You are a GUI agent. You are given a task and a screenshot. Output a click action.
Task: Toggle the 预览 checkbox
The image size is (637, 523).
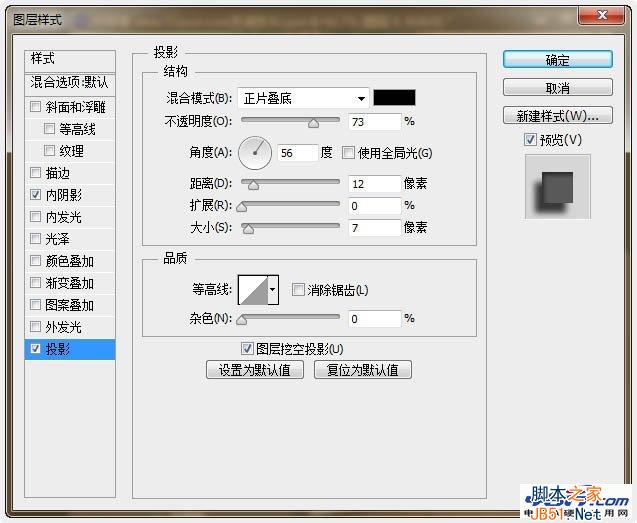coord(530,140)
